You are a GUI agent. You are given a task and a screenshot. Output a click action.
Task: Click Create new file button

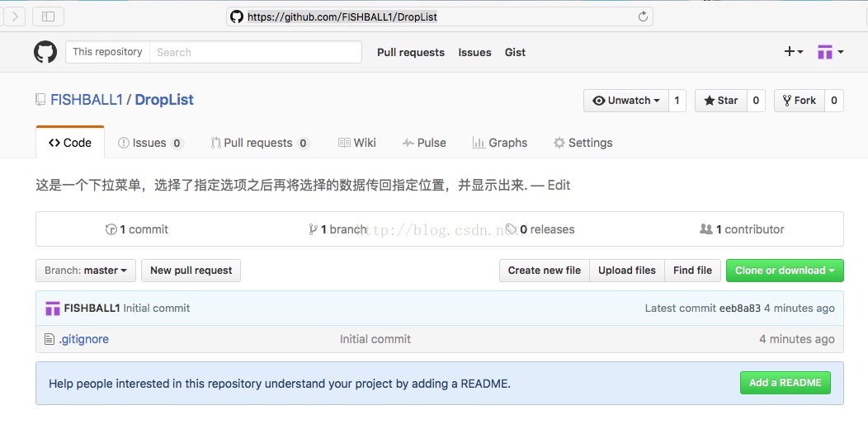[545, 271]
